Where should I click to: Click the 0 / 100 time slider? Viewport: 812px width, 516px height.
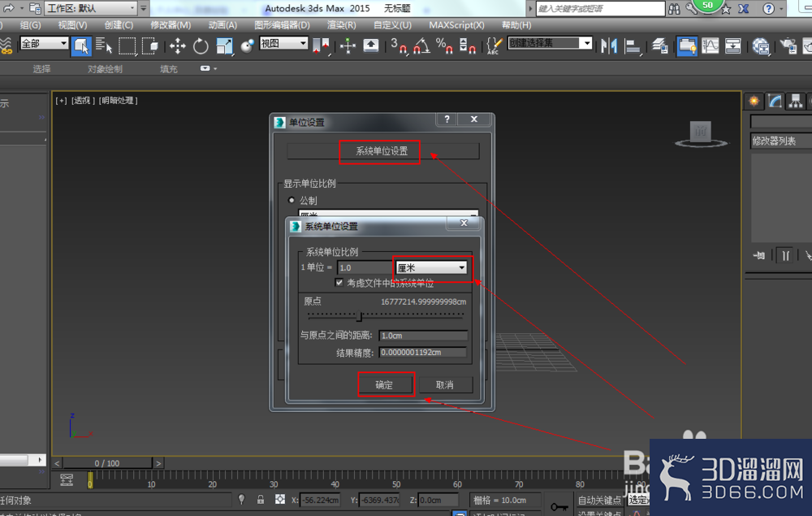click(107, 463)
